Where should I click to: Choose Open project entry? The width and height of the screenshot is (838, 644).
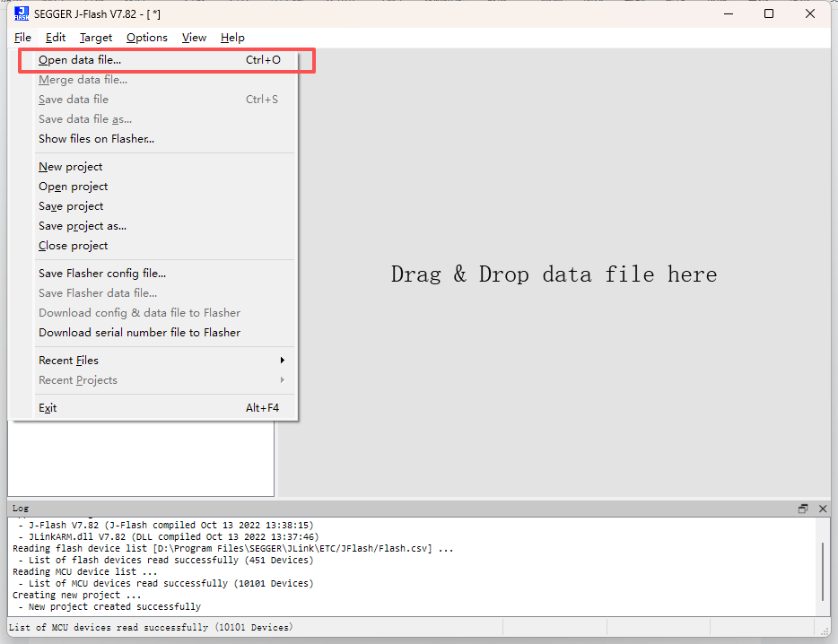160,187
